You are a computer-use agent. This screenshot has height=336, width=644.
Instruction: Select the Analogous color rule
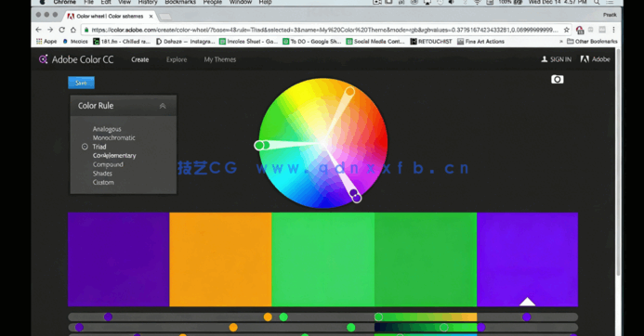click(x=107, y=129)
